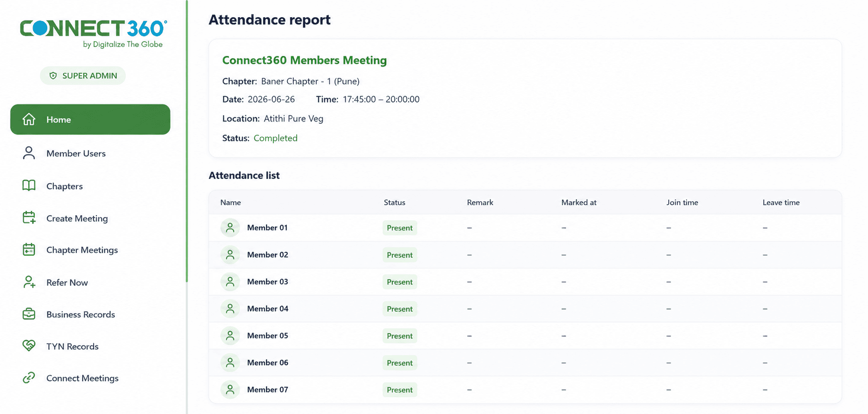The height and width of the screenshot is (414, 868).
Task: Click the Connect360 Members Meeting title
Action: [304, 60]
